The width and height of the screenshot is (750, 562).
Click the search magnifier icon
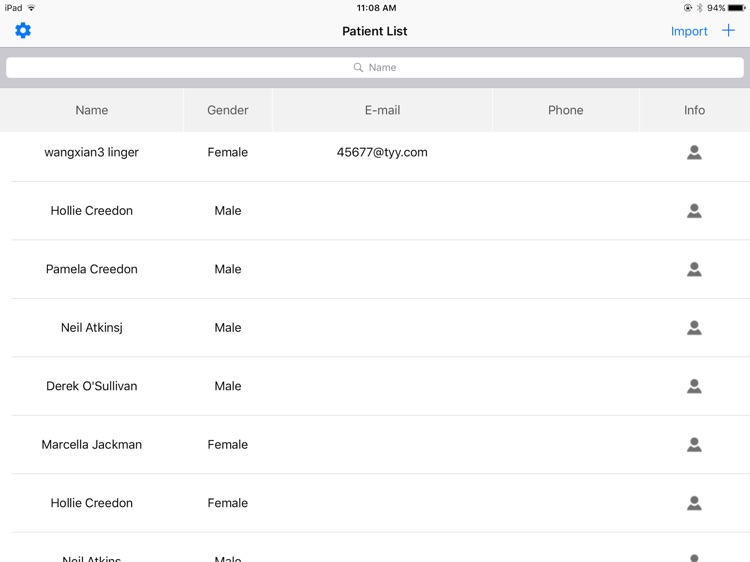pos(358,67)
